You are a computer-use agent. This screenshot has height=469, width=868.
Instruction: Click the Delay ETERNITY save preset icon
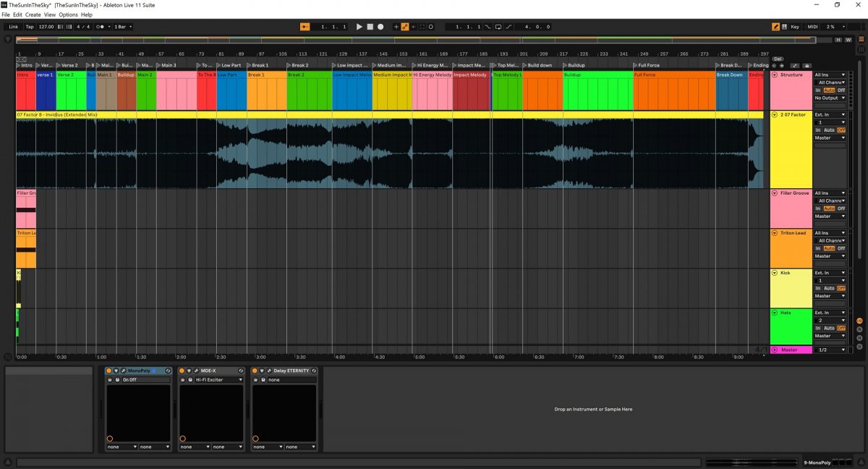pos(263,379)
